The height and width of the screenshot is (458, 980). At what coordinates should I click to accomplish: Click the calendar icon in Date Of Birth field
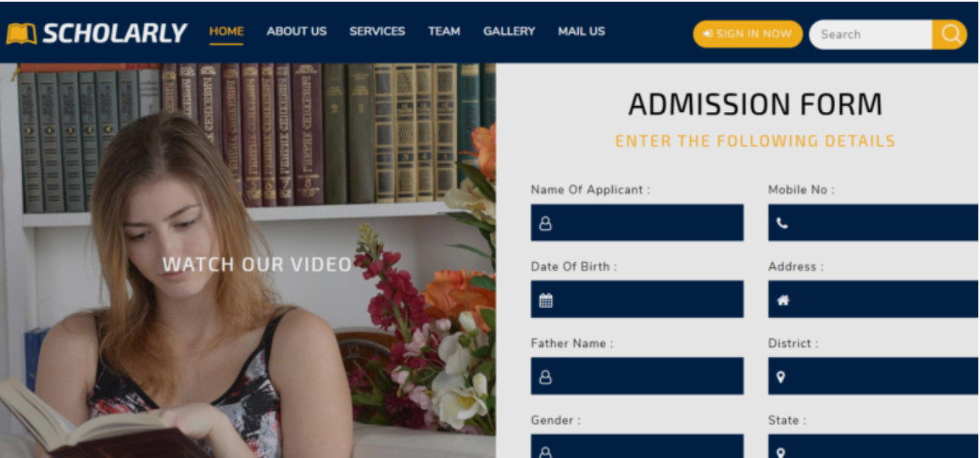(x=546, y=300)
